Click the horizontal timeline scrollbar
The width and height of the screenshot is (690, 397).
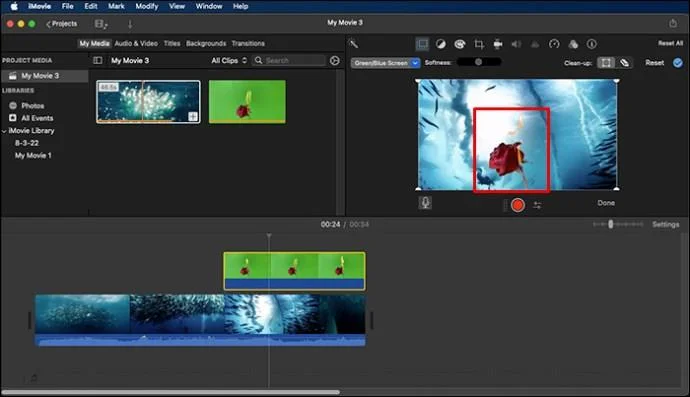[x=171, y=392]
